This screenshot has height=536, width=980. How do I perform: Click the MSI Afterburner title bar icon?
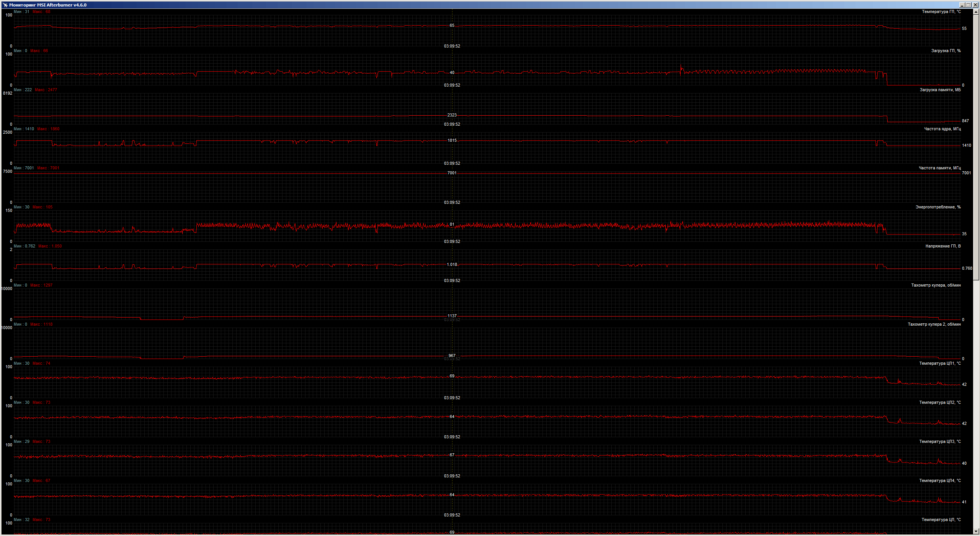coord(5,5)
